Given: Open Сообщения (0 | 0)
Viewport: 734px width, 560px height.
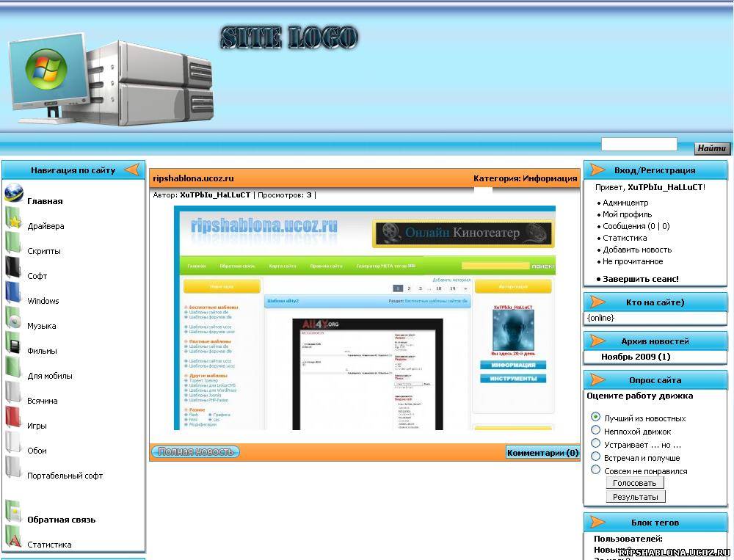Looking at the screenshot, I should pyautogui.click(x=636, y=226).
